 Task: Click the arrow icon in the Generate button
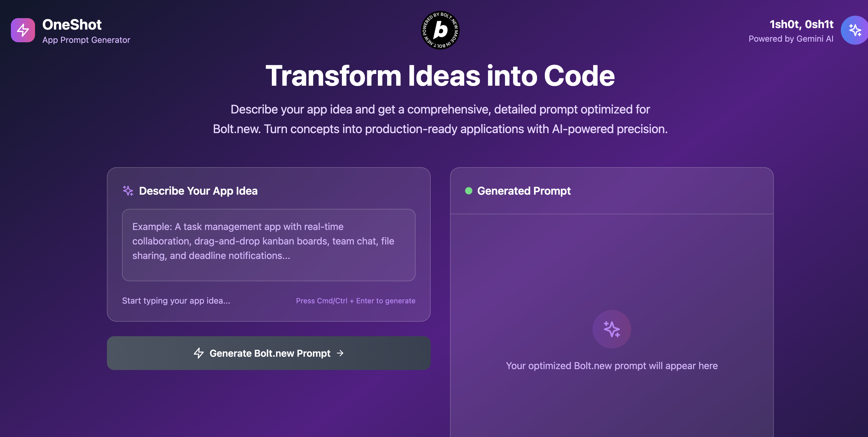pos(340,353)
